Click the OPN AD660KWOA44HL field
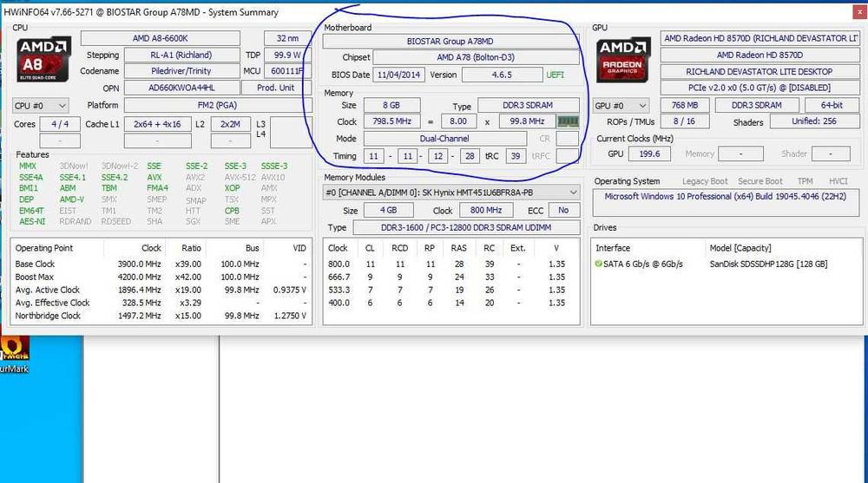 point(181,88)
